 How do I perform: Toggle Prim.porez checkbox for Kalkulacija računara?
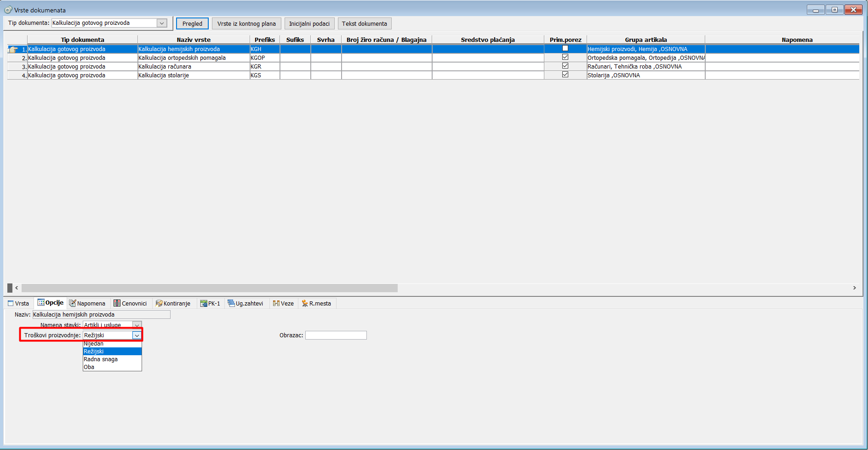565,66
